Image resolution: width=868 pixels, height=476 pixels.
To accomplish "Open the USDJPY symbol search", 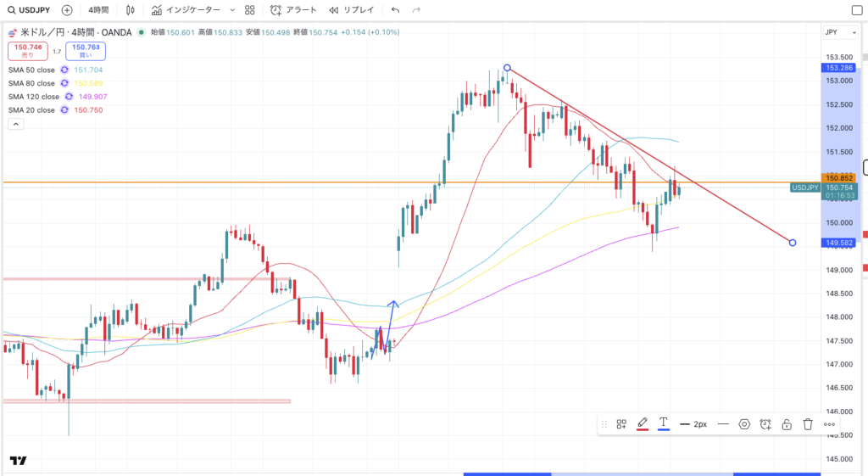I will [x=29, y=10].
